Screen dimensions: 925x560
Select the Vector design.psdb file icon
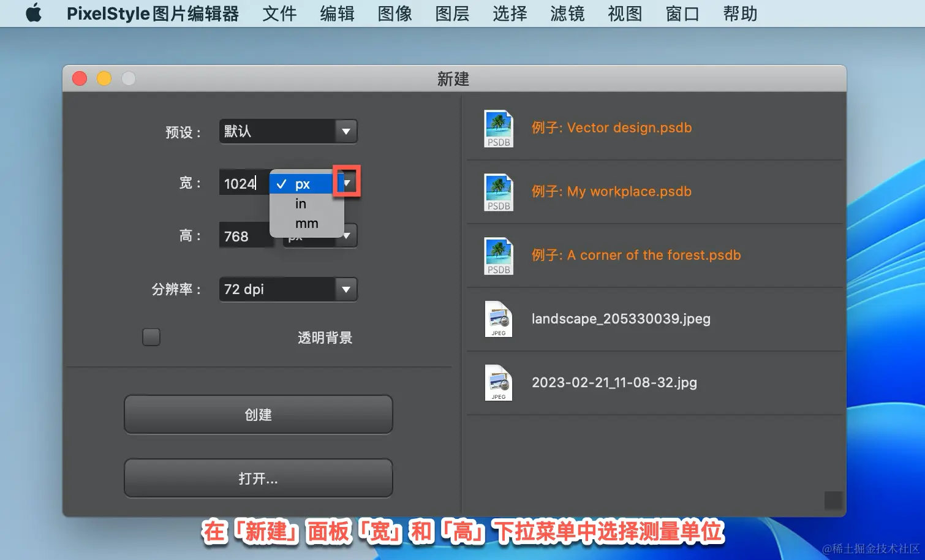499,129
